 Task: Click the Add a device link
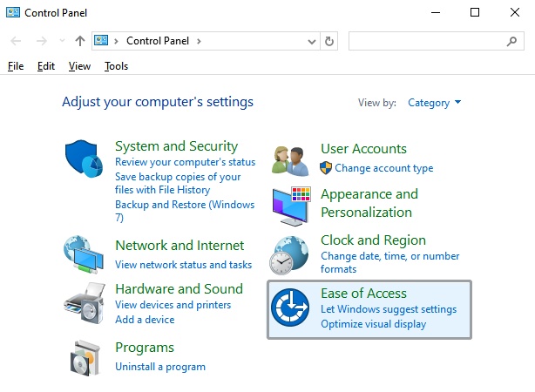tap(145, 320)
